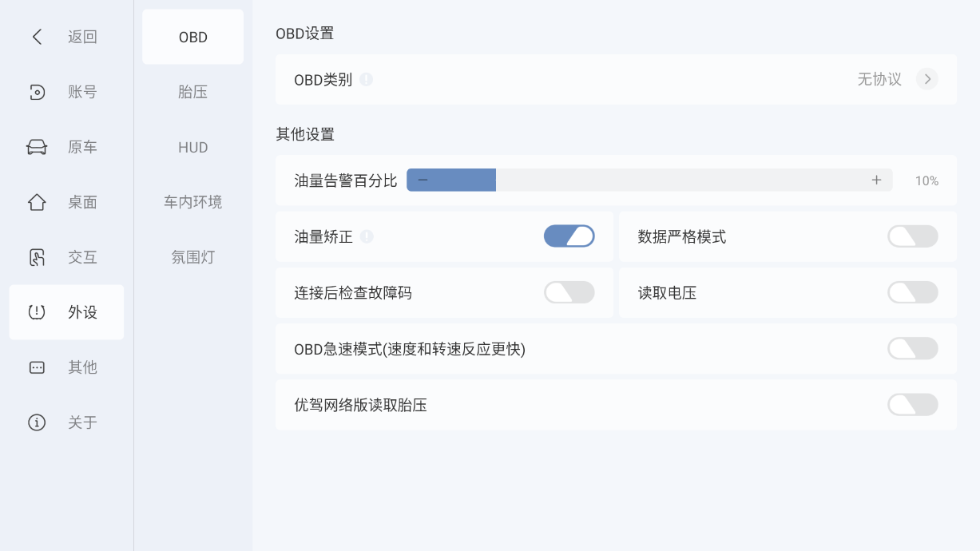The image size is (980, 551).
Task: Open the 无协议 protocol selection
Action: [879, 79]
